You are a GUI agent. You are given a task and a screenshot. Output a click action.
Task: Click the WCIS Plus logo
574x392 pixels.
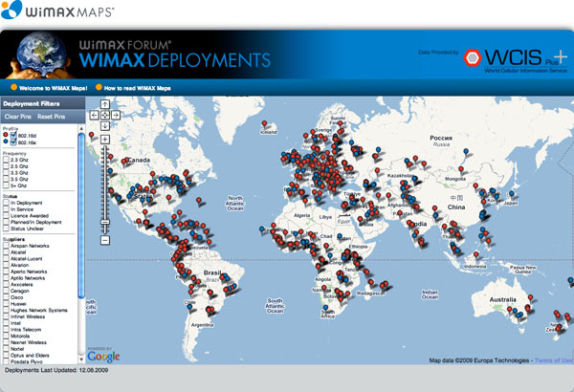pyautogui.click(x=517, y=56)
